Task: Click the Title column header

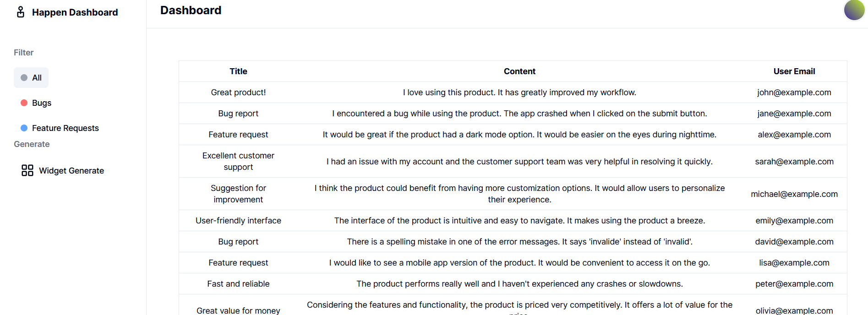Action: (x=238, y=71)
